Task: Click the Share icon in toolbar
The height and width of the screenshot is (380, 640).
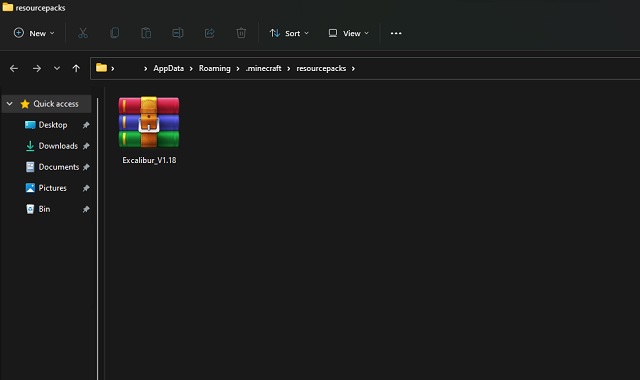Action: pos(209,33)
